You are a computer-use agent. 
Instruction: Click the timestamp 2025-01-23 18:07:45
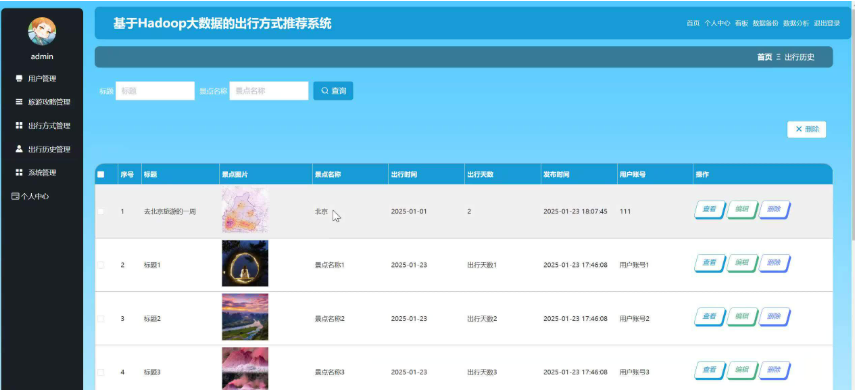click(x=575, y=212)
